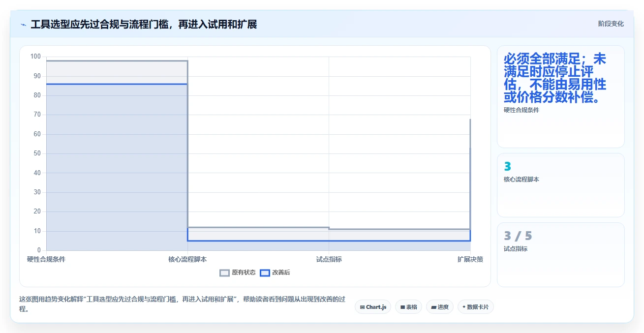Image resolution: width=644 pixels, height=333 pixels.
Task: Select the 硬性合规条件 axis label
Action: (46, 259)
